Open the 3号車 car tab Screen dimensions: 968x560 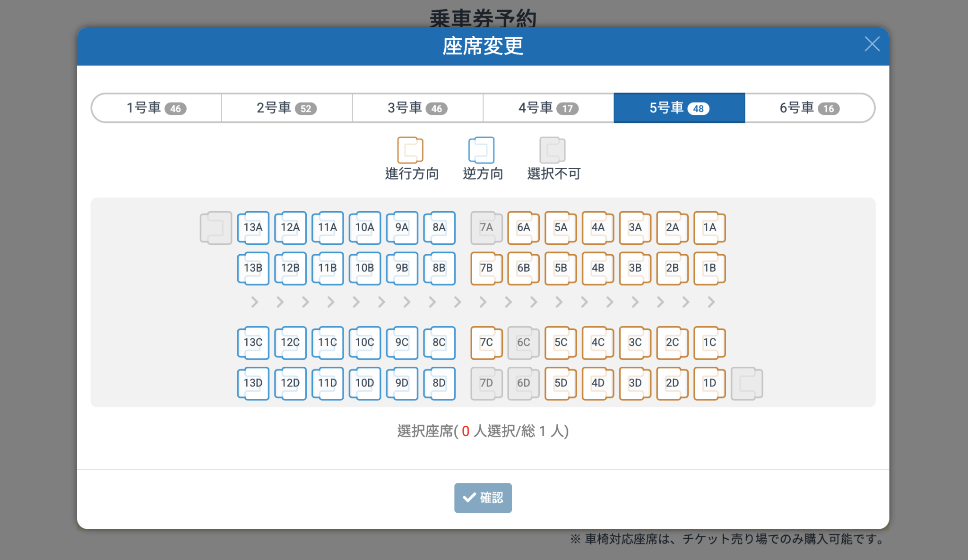point(418,108)
